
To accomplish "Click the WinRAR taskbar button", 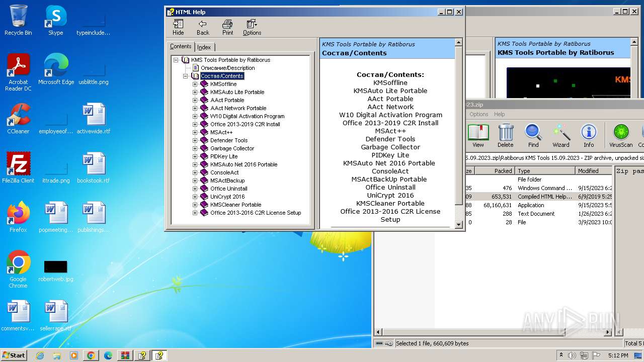I will click(x=125, y=355).
